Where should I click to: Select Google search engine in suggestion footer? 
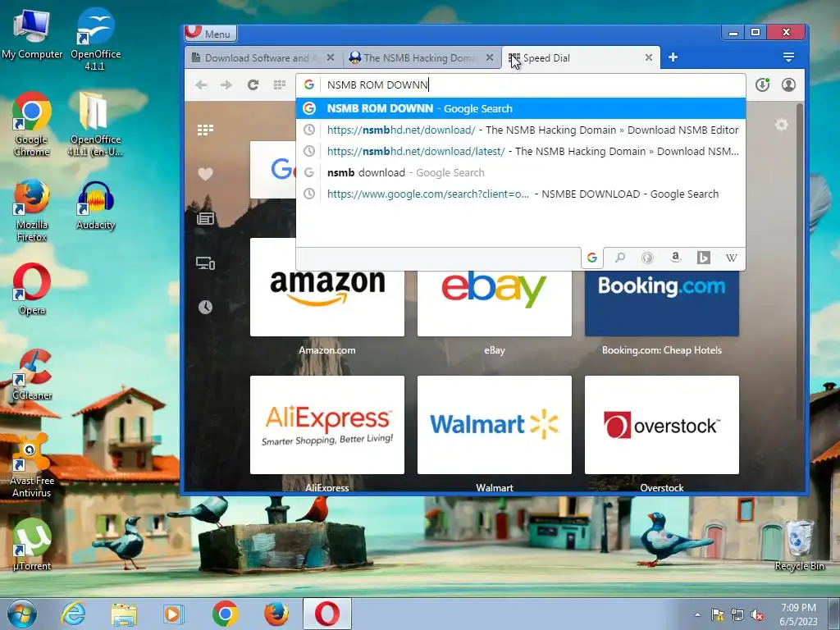[592, 258]
